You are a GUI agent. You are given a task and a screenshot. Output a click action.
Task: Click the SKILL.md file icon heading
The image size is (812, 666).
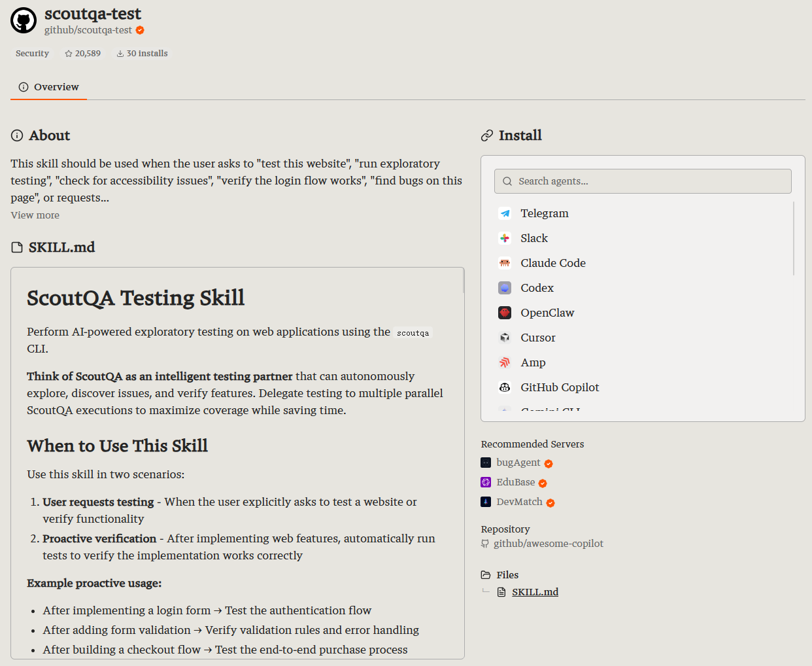tap(17, 247)
